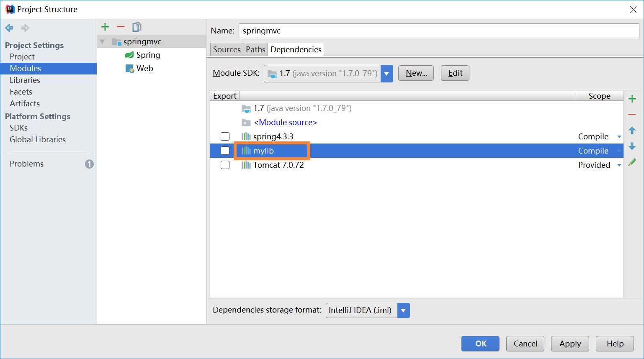Click the Cancel button
The width and height of the screenshot is (644, 359).
pos(525,344)
